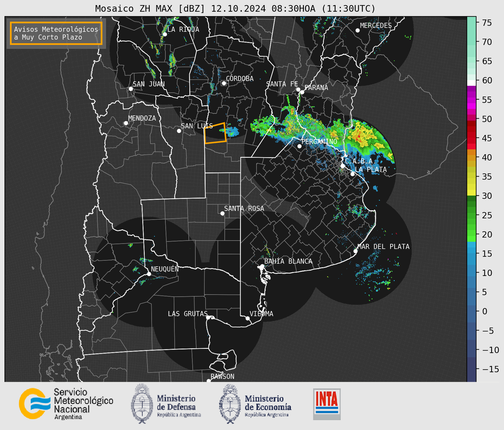Click the Servicio Meteorológico Nacional logo

66,404
